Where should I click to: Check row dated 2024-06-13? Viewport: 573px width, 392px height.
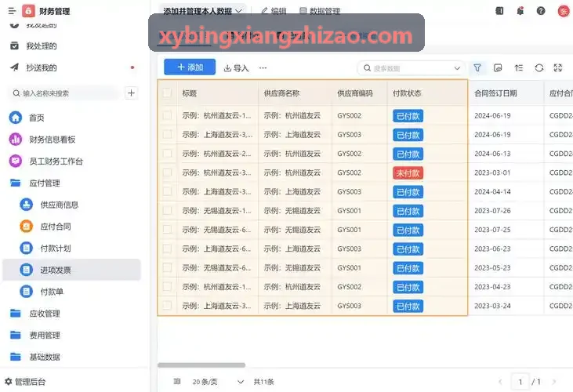[167, 154]
